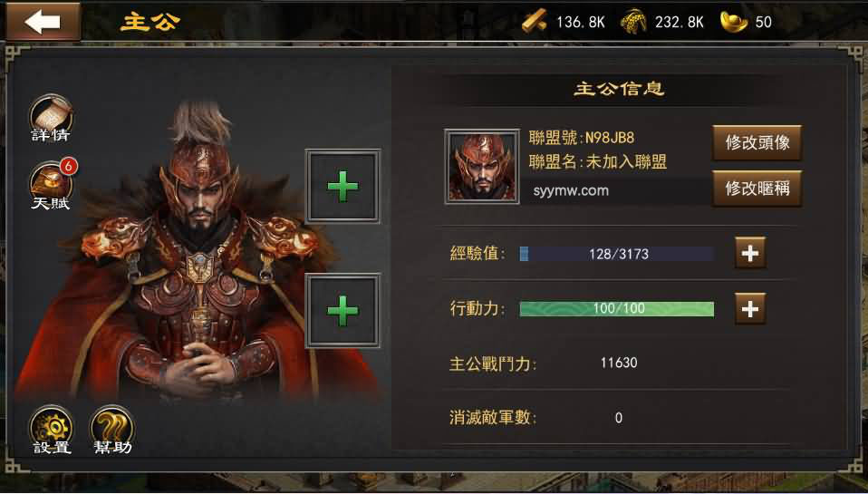Click the plus beside 行動力 bar
868x494 pixels.
click(x=750, y=308)
